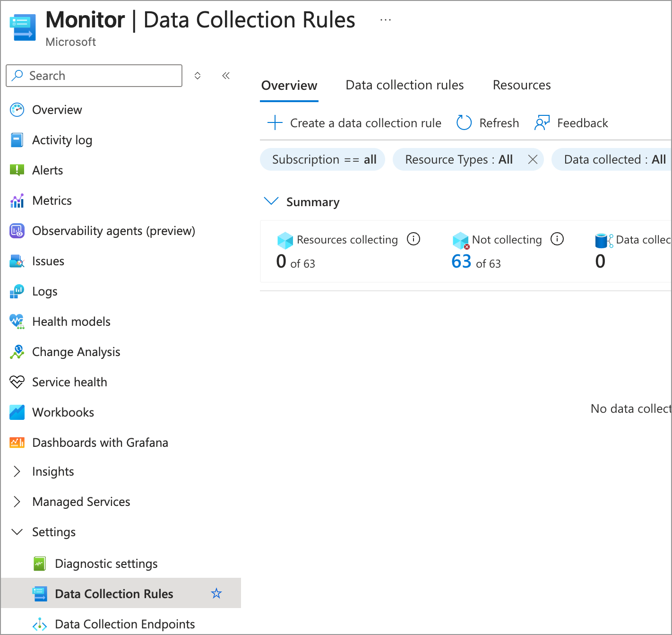Click the Overview gauge icon in sidebar
This screenshot has width=672, height=635.
(x=17, y=110)
